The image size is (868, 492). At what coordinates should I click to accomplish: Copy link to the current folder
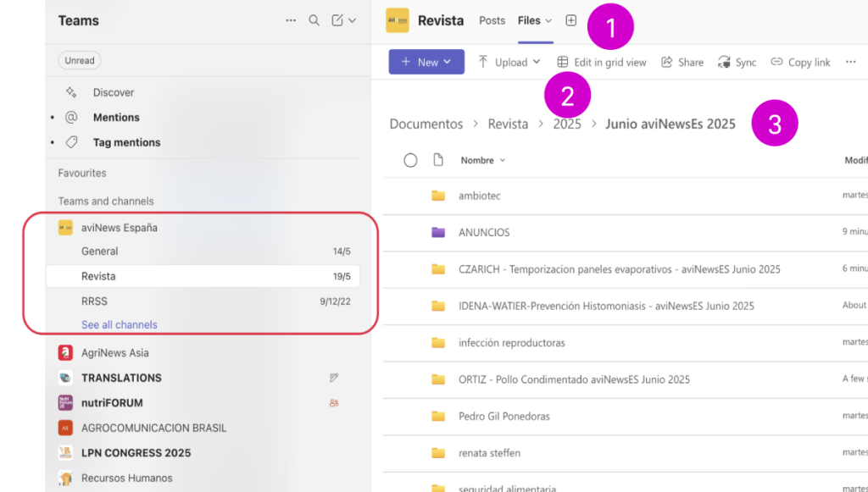click(800, 62)
